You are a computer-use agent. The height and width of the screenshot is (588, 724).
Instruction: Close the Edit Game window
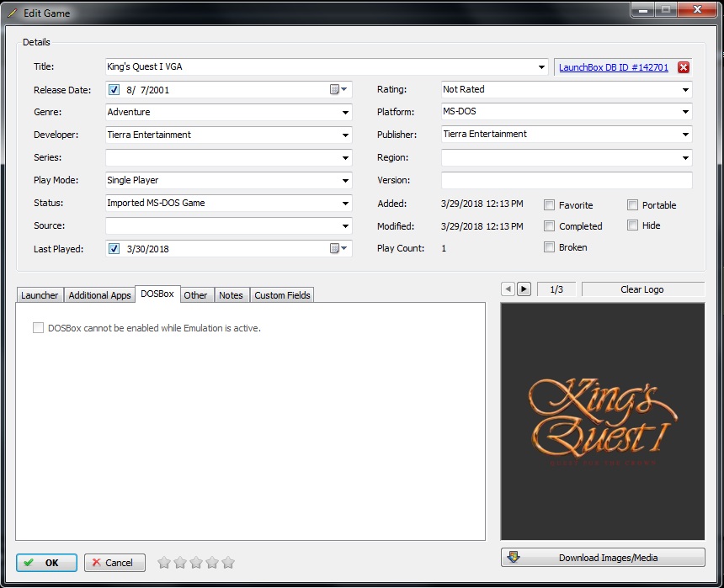[697, 9]
